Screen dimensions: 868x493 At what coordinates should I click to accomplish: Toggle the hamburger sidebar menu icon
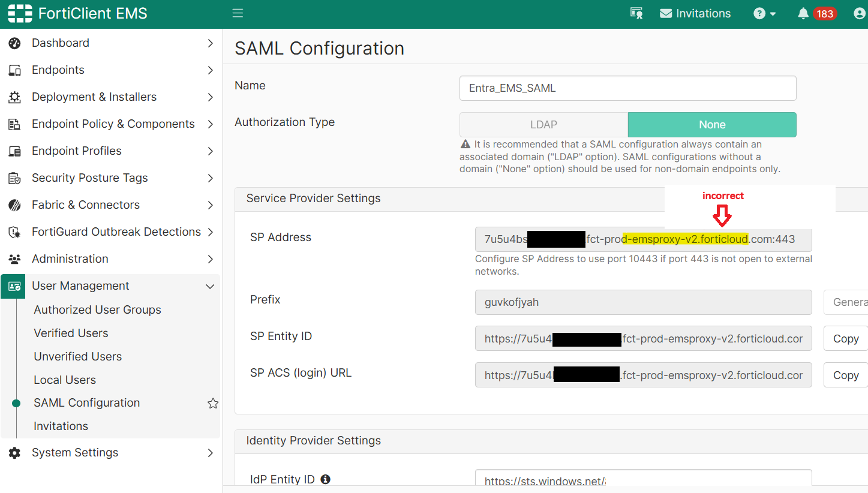point(238,13)
